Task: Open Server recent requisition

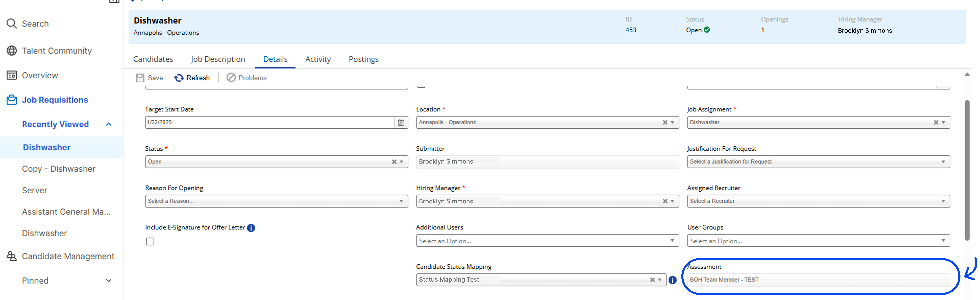Action: (35, 190)
